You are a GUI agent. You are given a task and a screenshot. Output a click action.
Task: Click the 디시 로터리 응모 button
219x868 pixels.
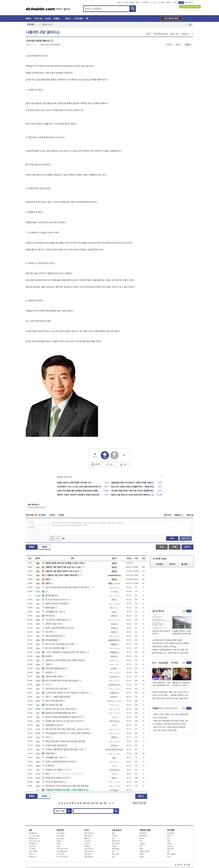point(171,19)
